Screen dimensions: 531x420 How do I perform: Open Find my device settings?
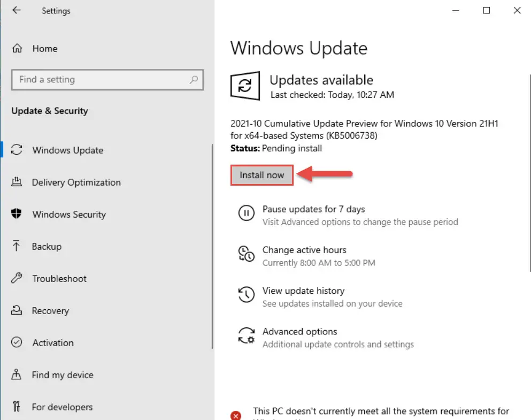(x=63, y=375)
